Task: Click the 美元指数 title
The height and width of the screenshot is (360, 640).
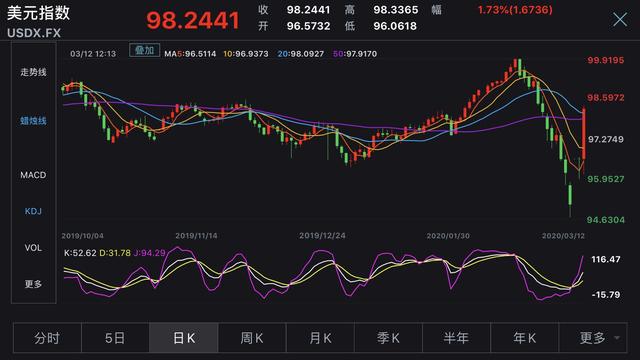Action: pyautogui.click(x=39, y=13)
